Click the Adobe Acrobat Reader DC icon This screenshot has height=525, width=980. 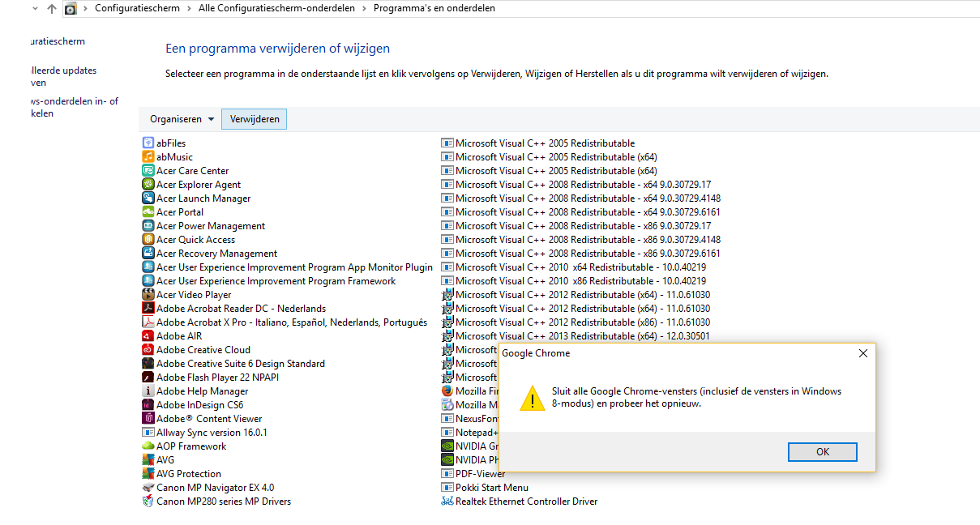click(x=148, y=309)
